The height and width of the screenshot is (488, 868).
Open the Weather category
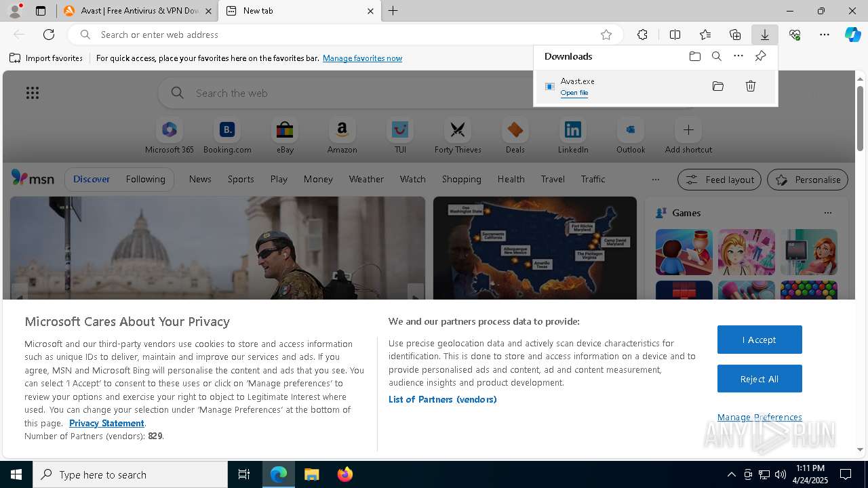[x=366, y=179]
